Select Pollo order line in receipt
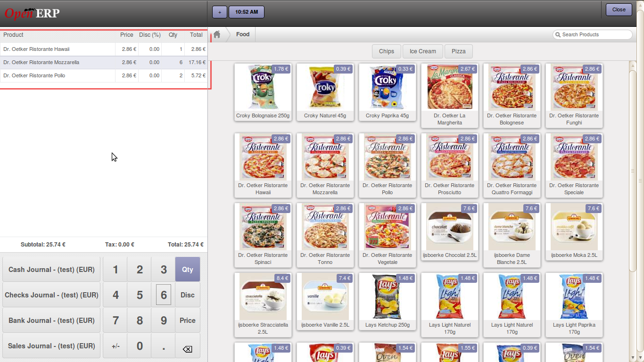 [x=104, y=75]
